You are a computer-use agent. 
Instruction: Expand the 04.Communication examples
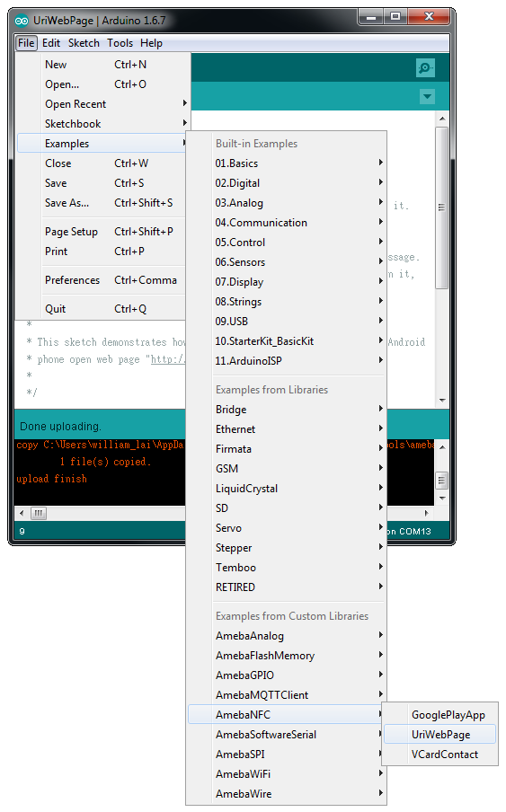point(287,223)
